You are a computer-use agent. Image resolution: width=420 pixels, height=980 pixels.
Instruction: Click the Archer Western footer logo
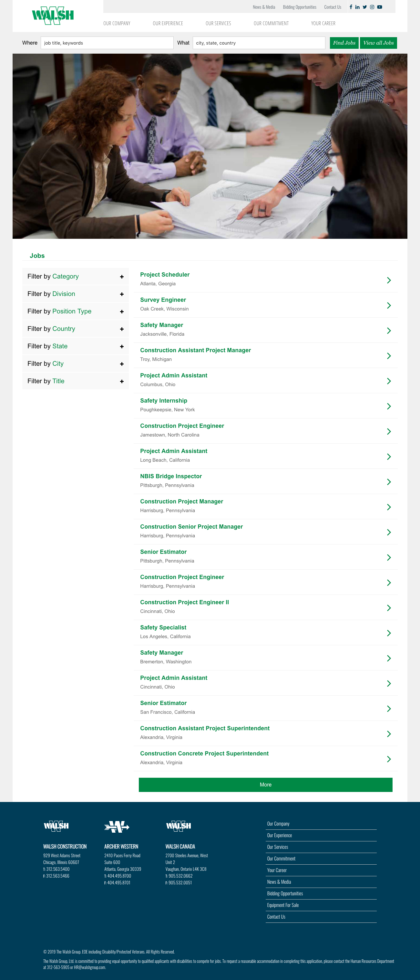pyautogui.click(x=117, y=827)
